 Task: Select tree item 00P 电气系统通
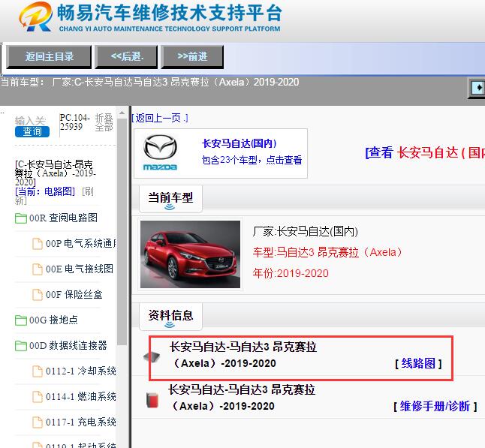point(81,244)
